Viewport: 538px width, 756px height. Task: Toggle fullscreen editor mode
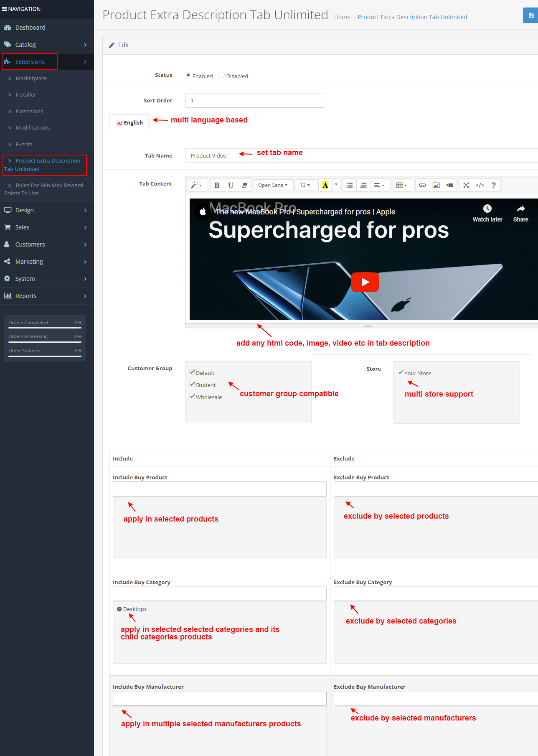(466, 185)
